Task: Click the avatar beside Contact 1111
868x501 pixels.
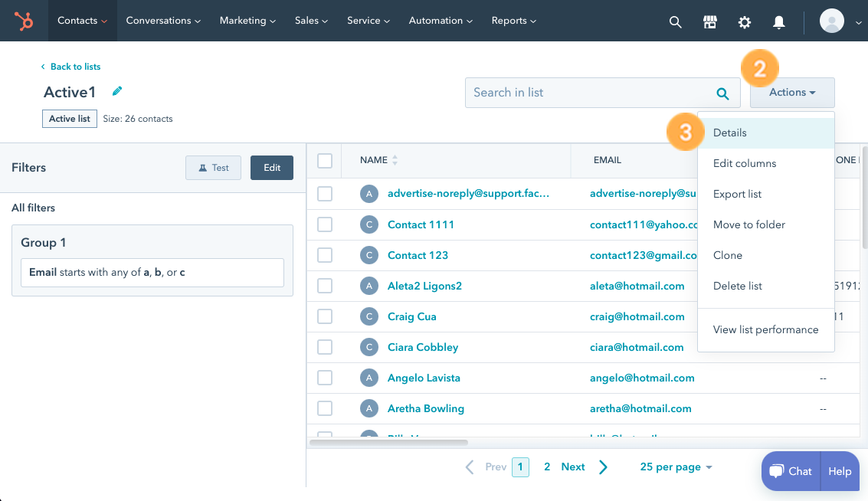Action: [x=369, y=224]
